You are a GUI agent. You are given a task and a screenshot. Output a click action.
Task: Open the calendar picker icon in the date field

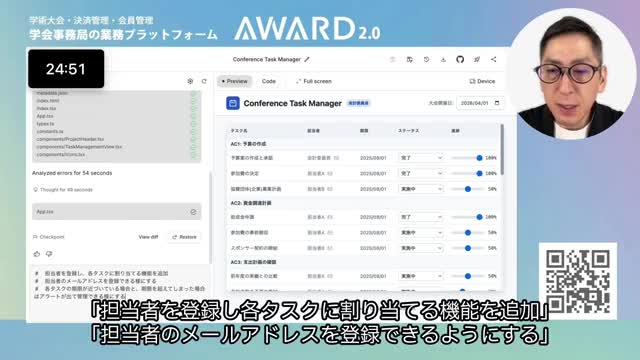click(x=497, y=103)
